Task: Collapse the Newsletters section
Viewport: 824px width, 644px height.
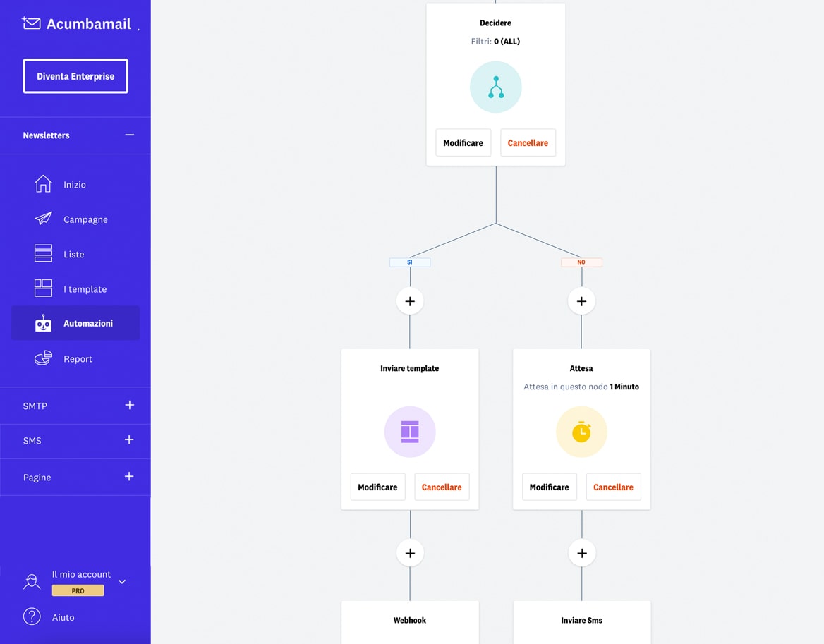Action: pos(129,135)
